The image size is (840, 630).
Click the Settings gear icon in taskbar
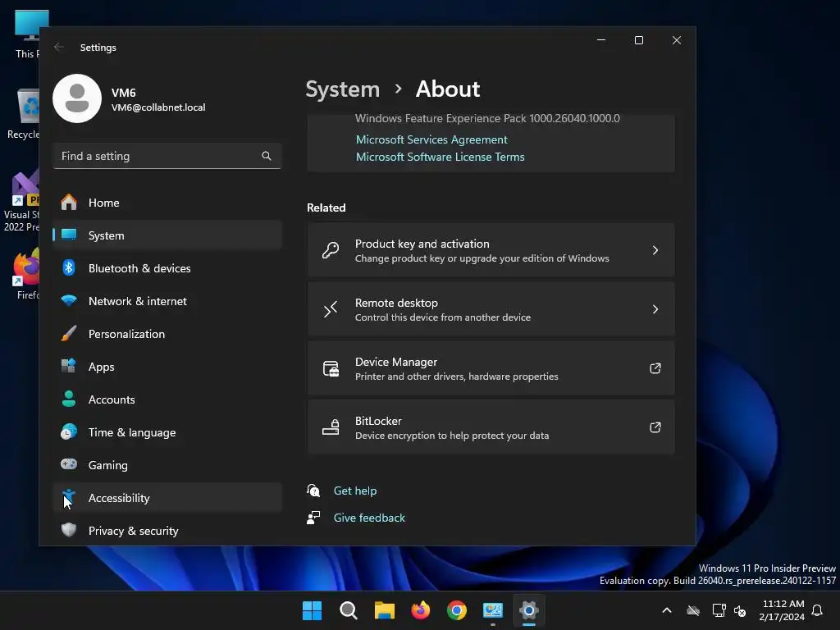529,610
